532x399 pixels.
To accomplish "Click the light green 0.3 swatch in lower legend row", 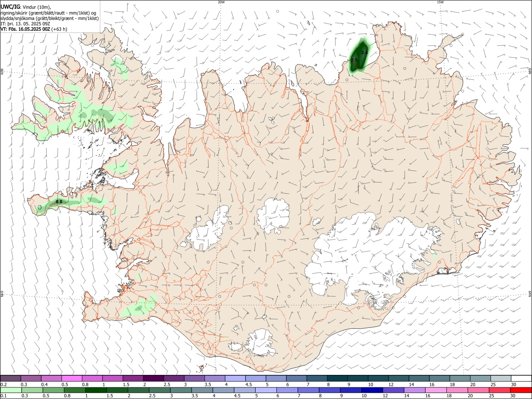I will coord(32,390).
